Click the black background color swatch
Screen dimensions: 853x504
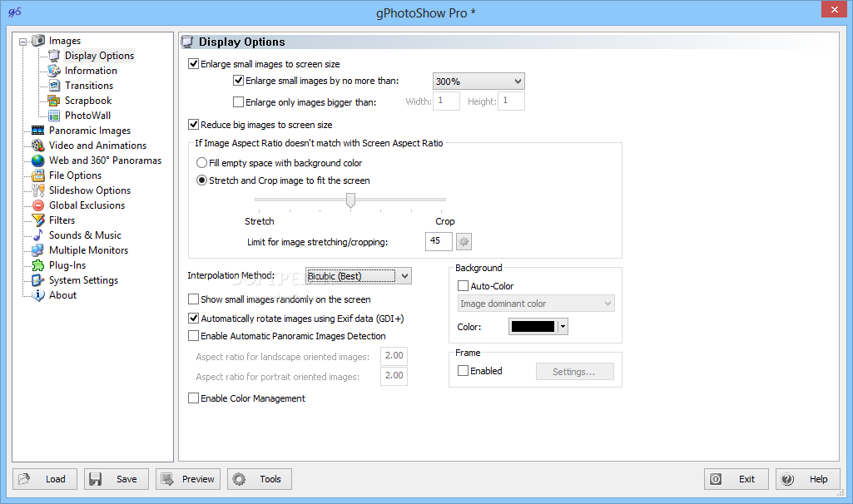click(533, 327)
